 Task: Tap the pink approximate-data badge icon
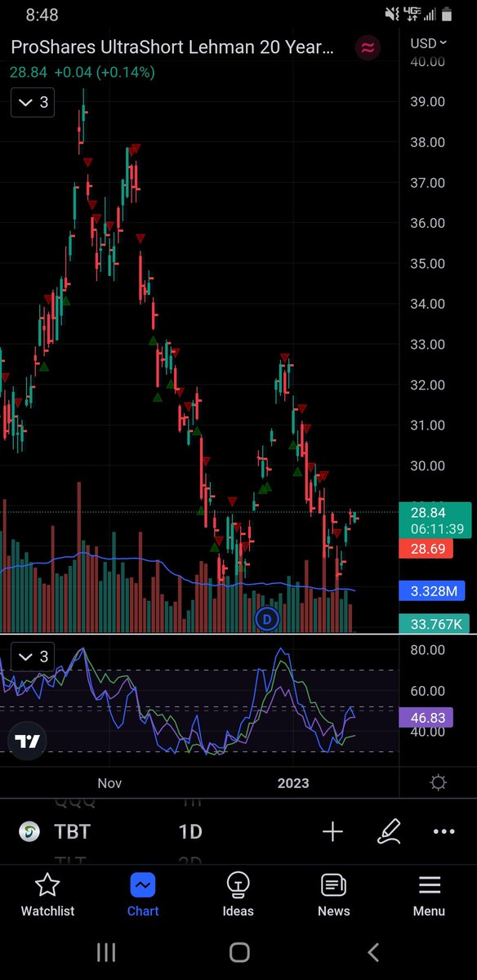click(368, 47)
